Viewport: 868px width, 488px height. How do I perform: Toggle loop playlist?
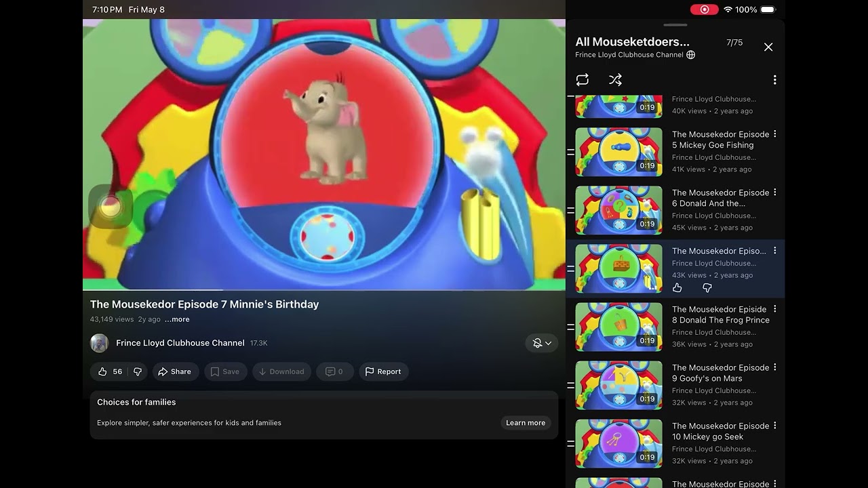point(583,80)
